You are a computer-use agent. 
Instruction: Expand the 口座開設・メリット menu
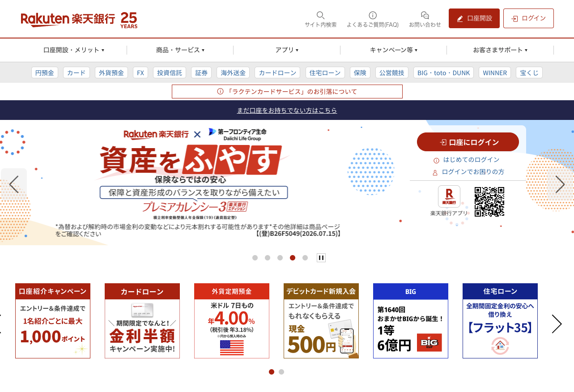[x=74, y=50]
